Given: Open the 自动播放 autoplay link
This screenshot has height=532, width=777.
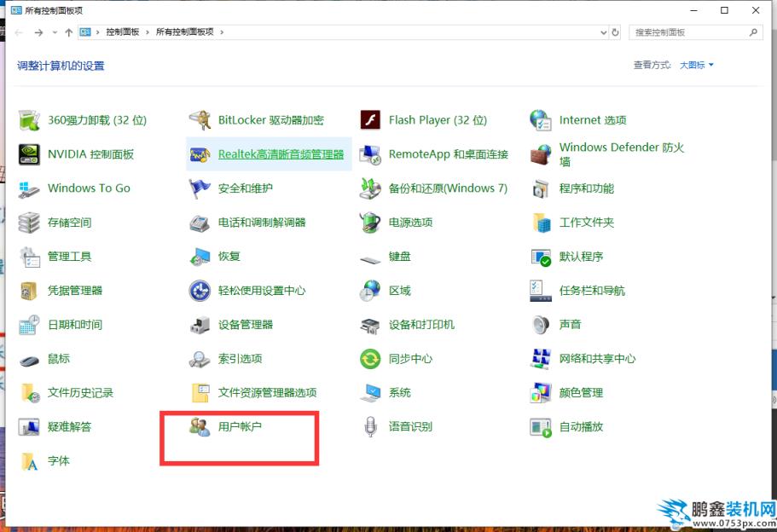Looking at the screenshot, I should coord(582,426).
